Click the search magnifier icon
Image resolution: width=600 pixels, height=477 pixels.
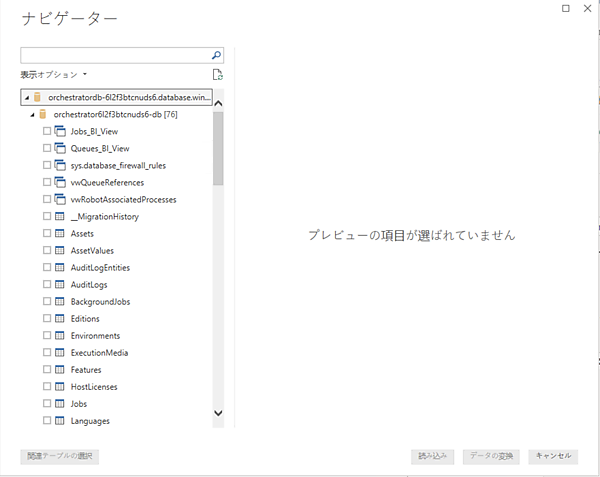[x=217, y=55]
